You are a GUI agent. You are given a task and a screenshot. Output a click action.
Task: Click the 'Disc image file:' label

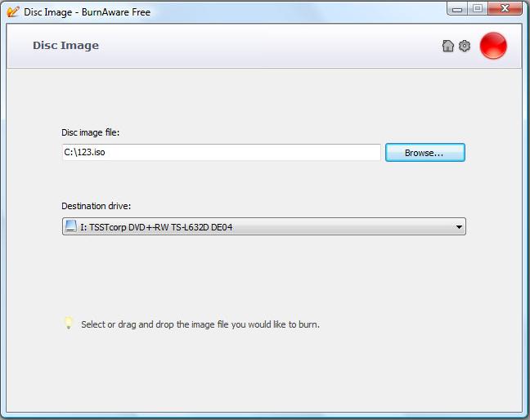coord(90,132)
